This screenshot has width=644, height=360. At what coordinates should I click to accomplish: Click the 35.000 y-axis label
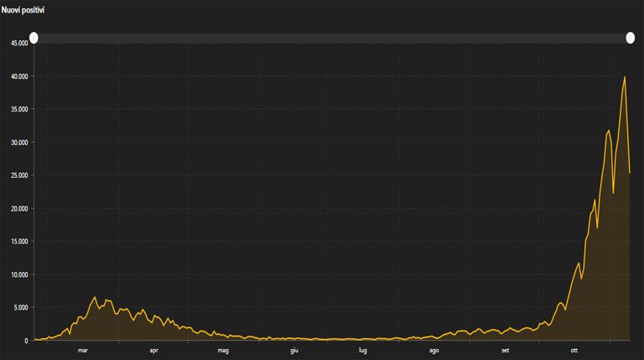pyautogui.click(x=19, y=109)
